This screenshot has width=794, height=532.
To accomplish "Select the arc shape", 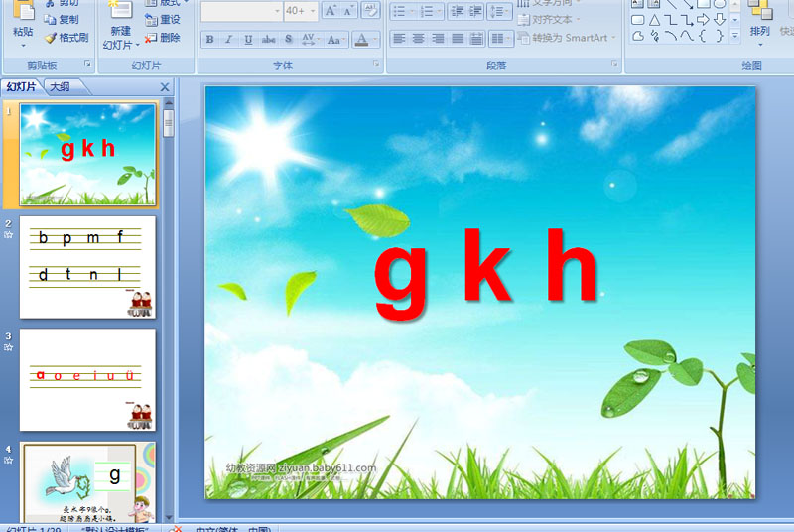I will pyautogui.click(x=671, y=36).
